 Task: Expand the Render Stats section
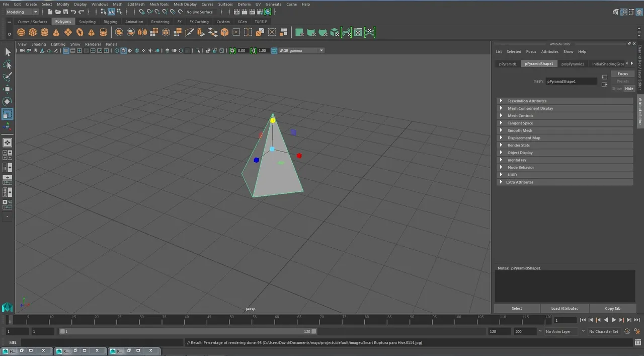(x=564, y=145)
